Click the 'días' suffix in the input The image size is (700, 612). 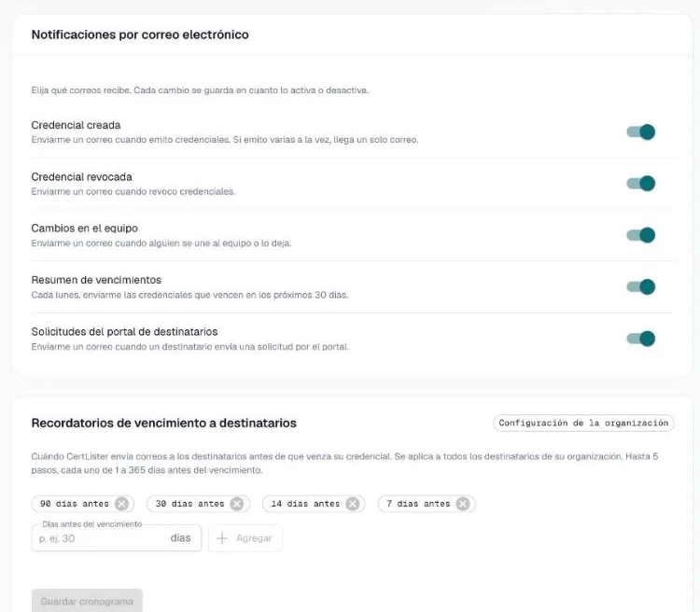click(x=180, y=538)
